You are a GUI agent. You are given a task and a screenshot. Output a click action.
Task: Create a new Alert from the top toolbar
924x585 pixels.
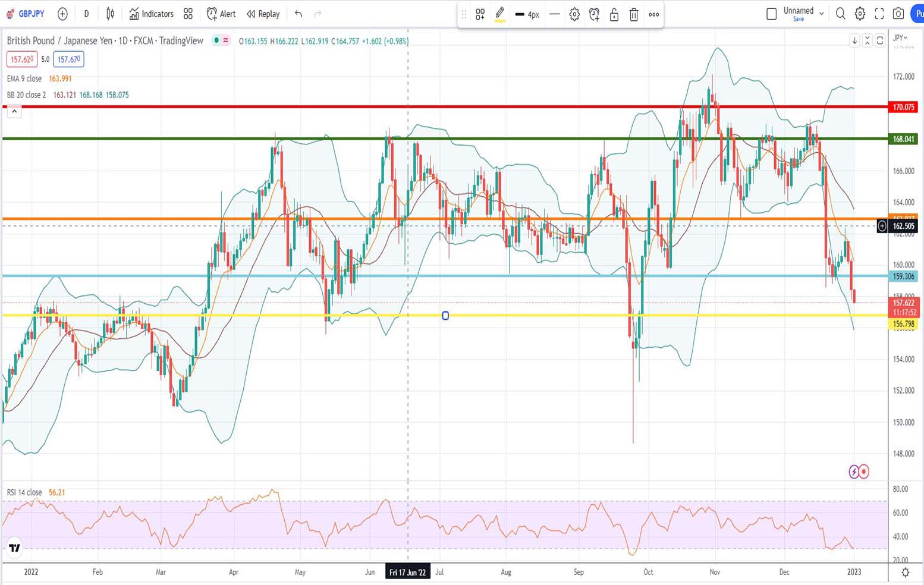pos(221,14)
